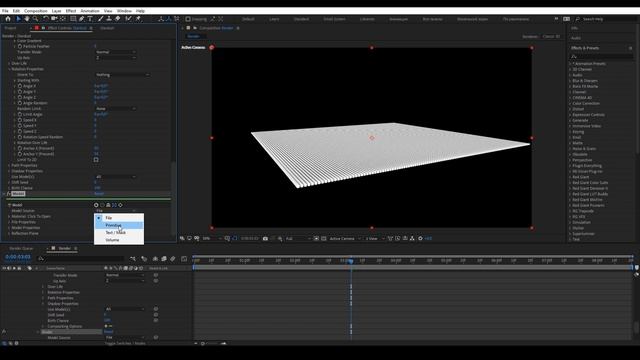Switch to the Project panel tab
Image resolution: width=640 pixels, height=360 pixels.
pos(11,28)
